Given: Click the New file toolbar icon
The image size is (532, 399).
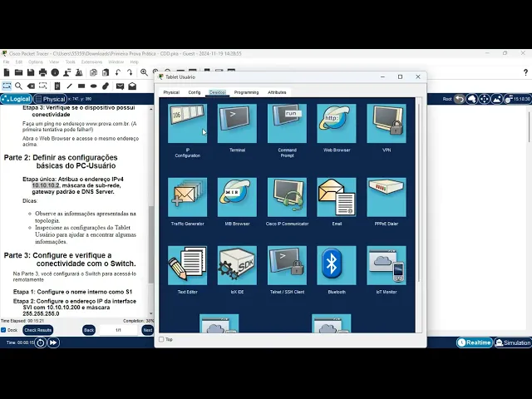Looking at the screenshot, I should pyautogui.click(x=7, y=72).
